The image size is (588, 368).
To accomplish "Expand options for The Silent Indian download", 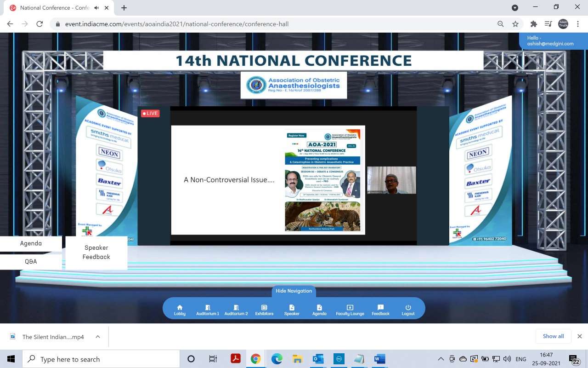I will point(98,337).
